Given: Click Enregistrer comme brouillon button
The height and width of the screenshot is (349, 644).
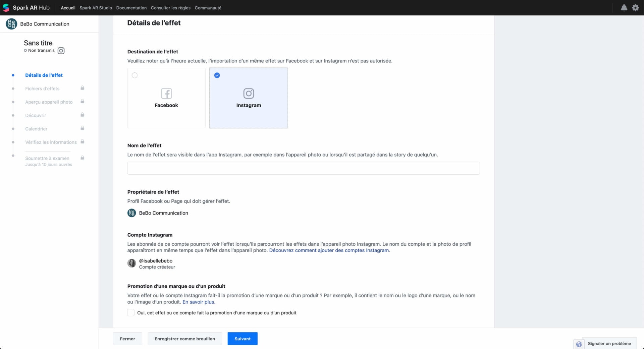Looking at the screenshot, I should tap(185, 339).
